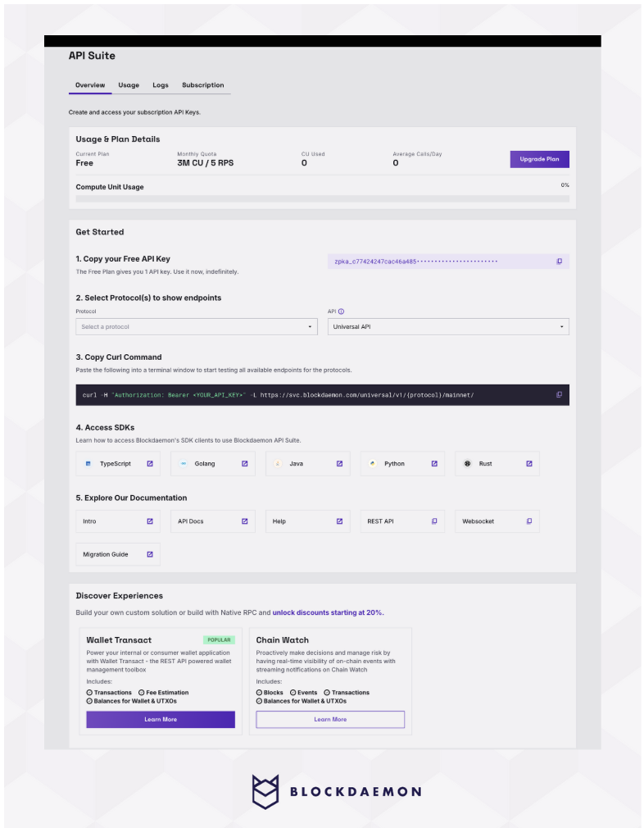Open the Select a protocol dropdown

(197, 327)
